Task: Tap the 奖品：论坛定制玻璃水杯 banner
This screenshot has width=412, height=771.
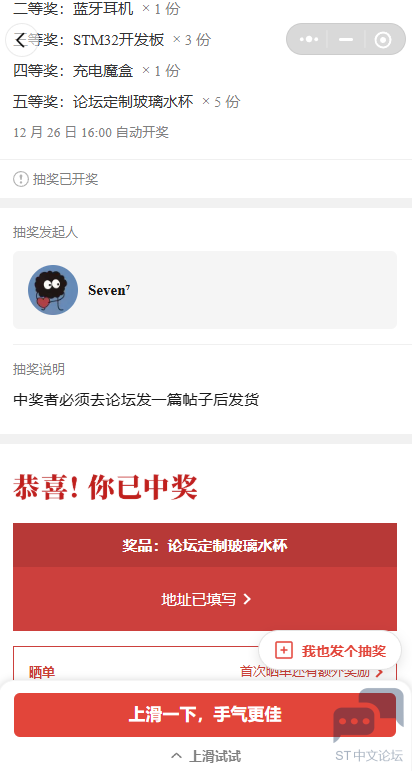Action: pyautogui.click(x=205, y=545)
